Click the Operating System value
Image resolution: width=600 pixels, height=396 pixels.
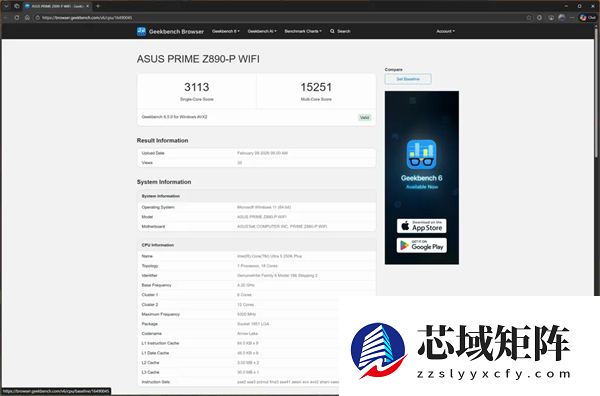pyautogui.click(x=264, y=207)
